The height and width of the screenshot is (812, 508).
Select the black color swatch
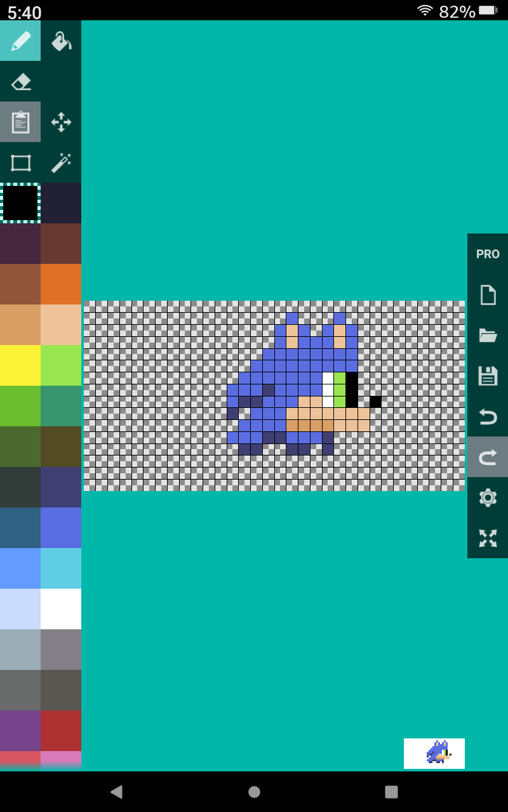pyautogui.click(x=20, y=203)
